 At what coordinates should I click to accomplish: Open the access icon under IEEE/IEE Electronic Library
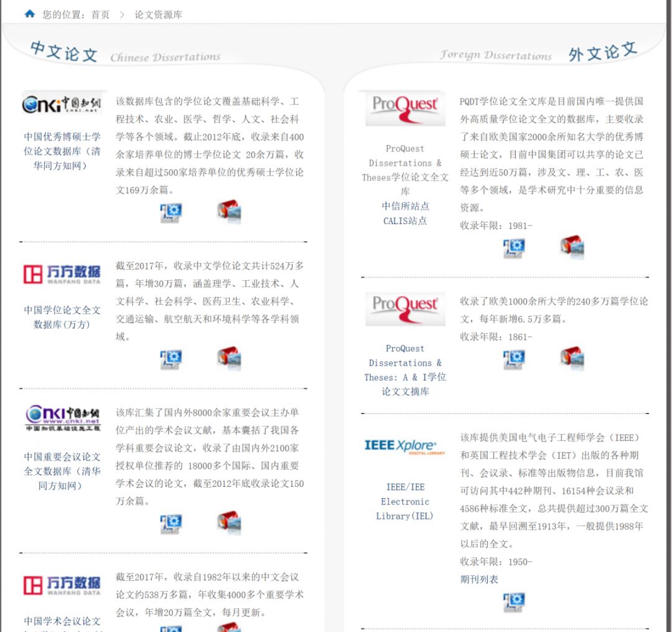click(x=515, y=603)
